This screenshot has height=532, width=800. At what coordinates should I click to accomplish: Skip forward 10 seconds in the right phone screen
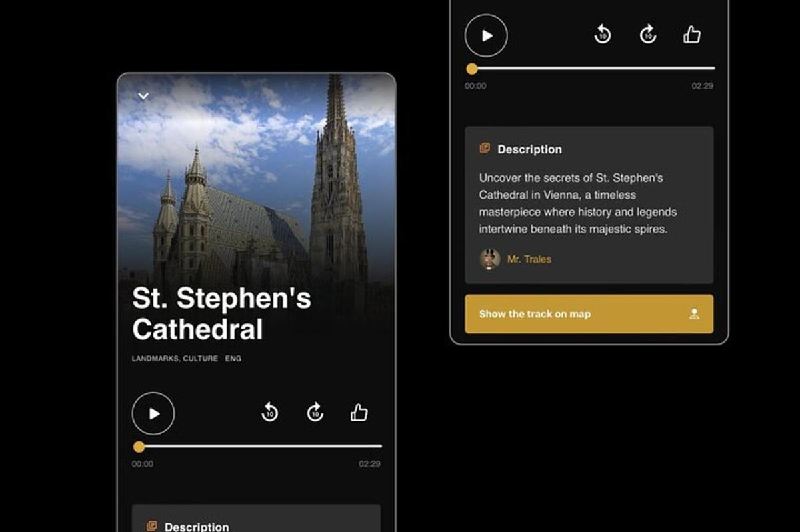[x=648, y=35]
